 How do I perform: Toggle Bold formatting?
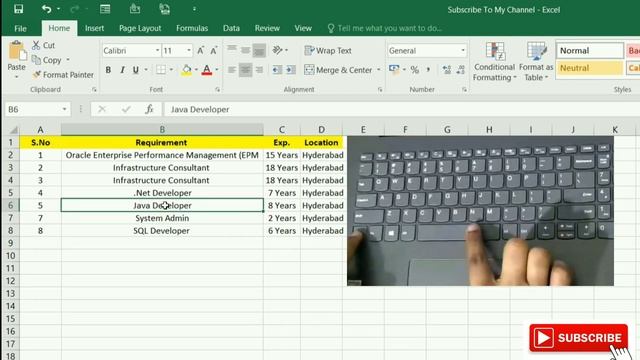108,70
